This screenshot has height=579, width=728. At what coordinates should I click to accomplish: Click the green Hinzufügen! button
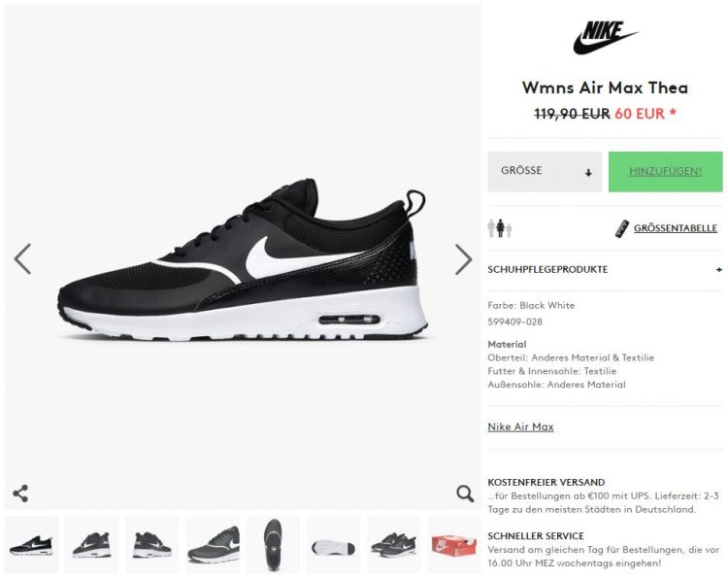coord(665,172)
